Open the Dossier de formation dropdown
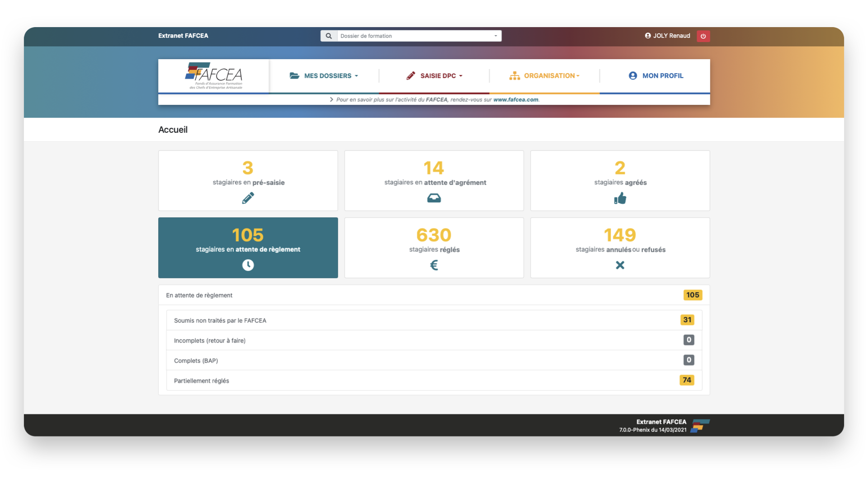The image size is (868, 488). 418,36
